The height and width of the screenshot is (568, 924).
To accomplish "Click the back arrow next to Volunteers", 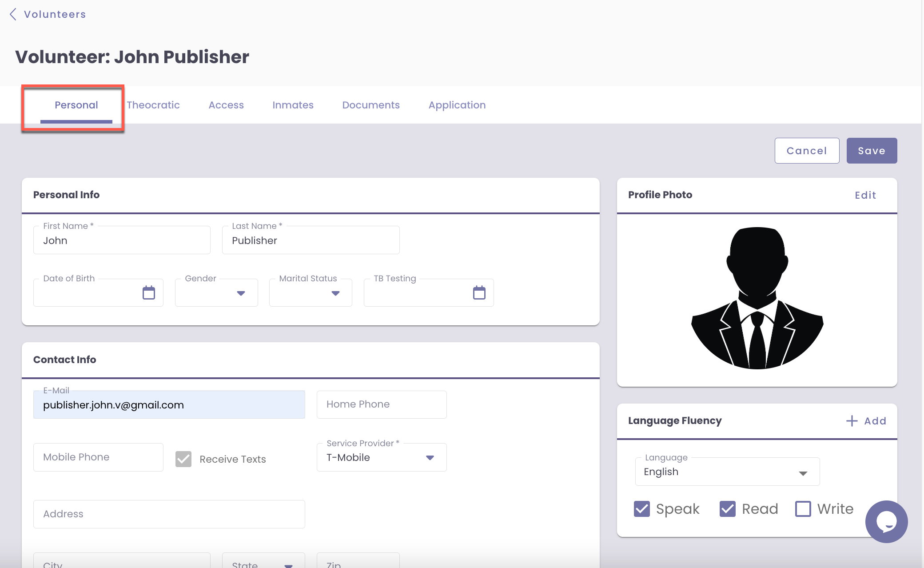I will 13,14.
